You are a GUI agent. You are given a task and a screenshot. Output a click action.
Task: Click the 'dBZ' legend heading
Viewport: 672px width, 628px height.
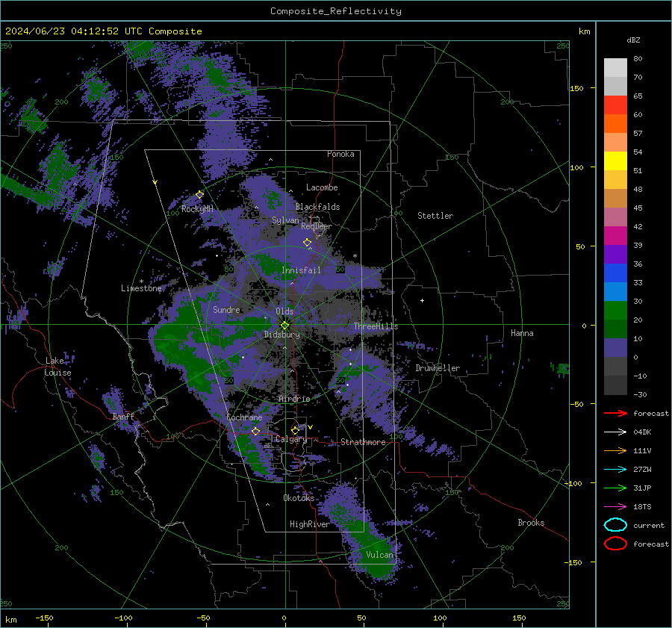click(633, 40)
